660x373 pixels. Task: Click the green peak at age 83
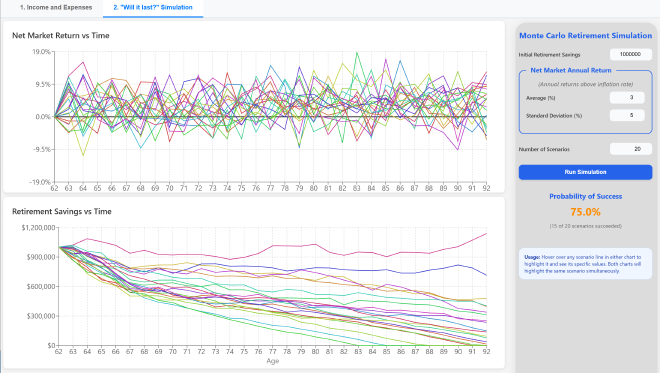coord(357,53)
